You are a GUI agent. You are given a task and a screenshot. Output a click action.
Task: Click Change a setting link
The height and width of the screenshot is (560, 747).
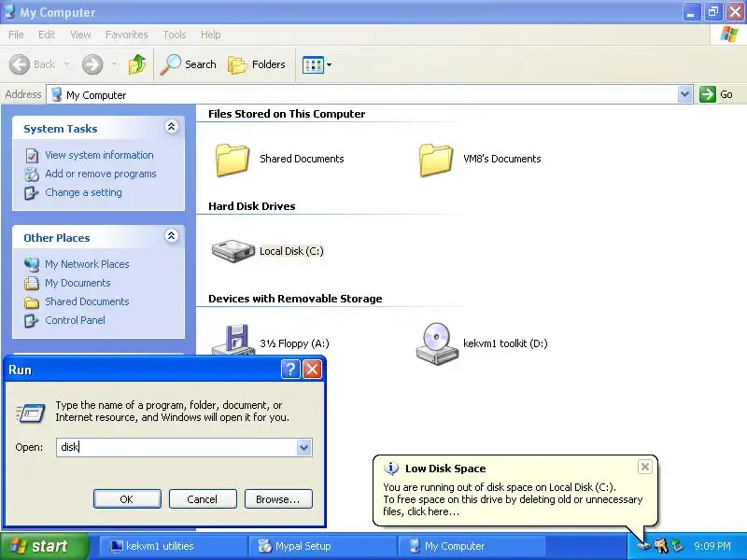click(x=83, y=192)
